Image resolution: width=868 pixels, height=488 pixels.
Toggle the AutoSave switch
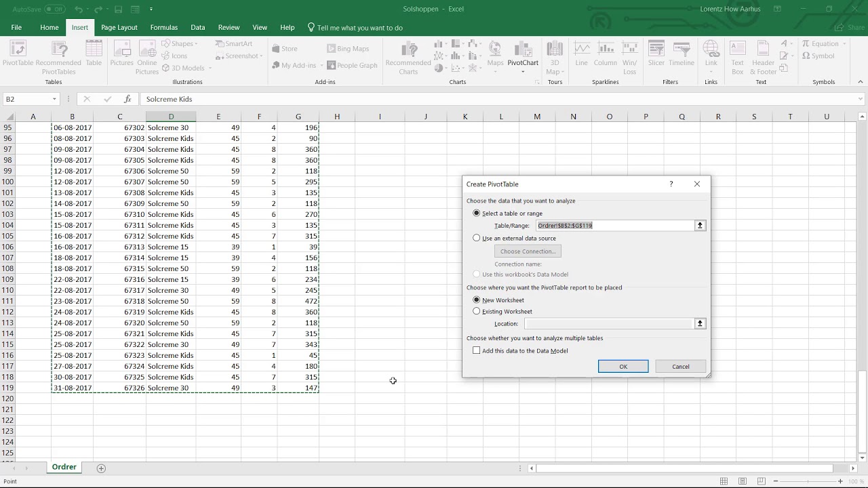pyautogui.click(x=55, y=9)
